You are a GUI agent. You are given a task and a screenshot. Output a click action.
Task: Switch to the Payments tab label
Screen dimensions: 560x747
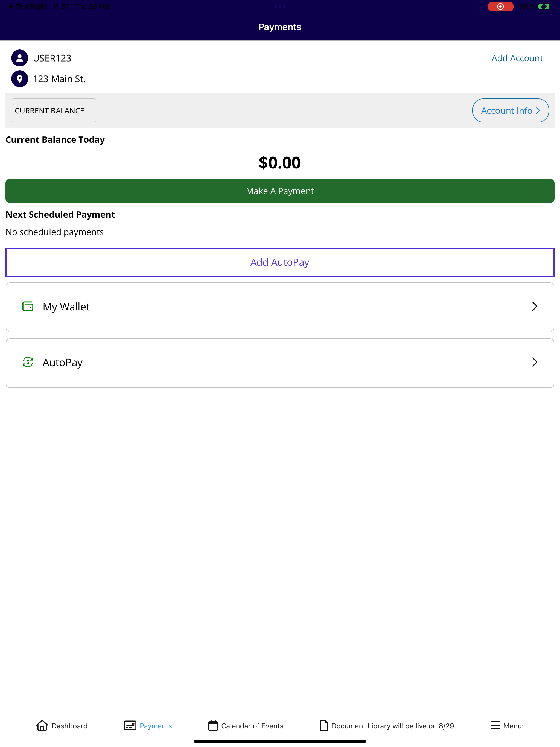156,726
